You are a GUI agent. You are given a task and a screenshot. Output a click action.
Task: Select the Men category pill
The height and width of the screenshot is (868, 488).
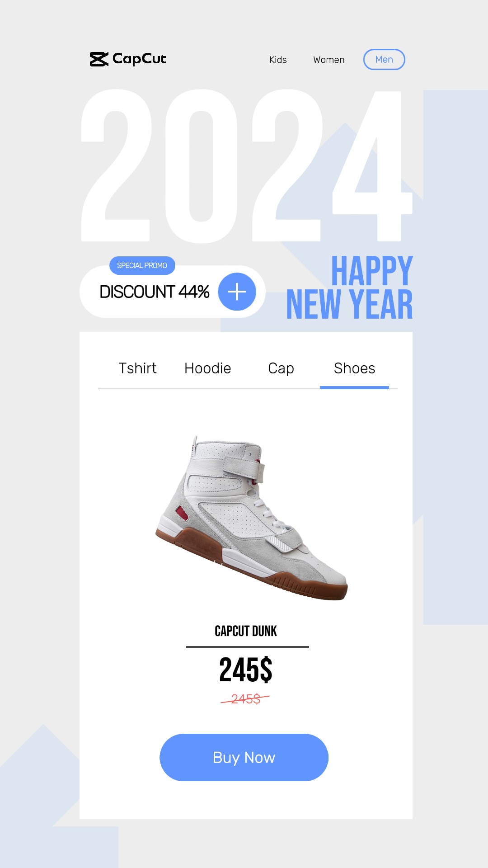click(x=384, y=59)
